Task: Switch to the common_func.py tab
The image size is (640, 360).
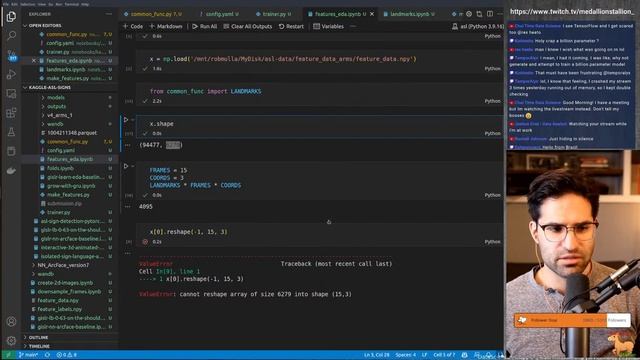Action: tap(153, 14)
